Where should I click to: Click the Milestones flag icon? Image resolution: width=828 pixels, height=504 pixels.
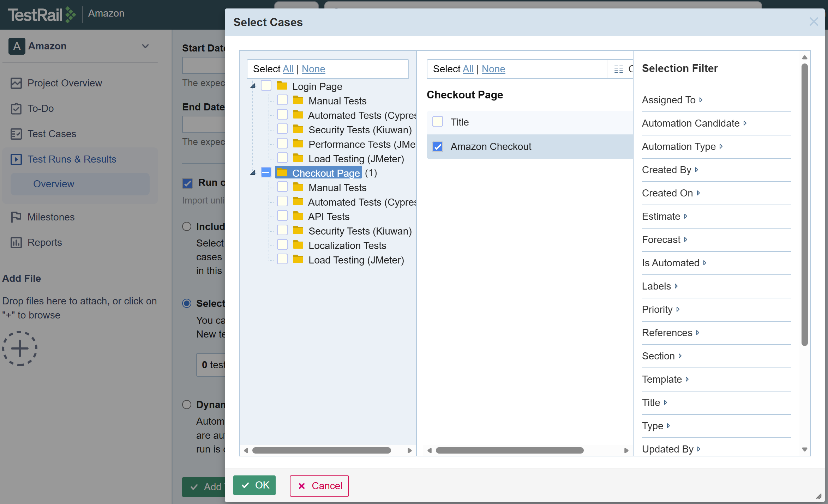[16, 217]
